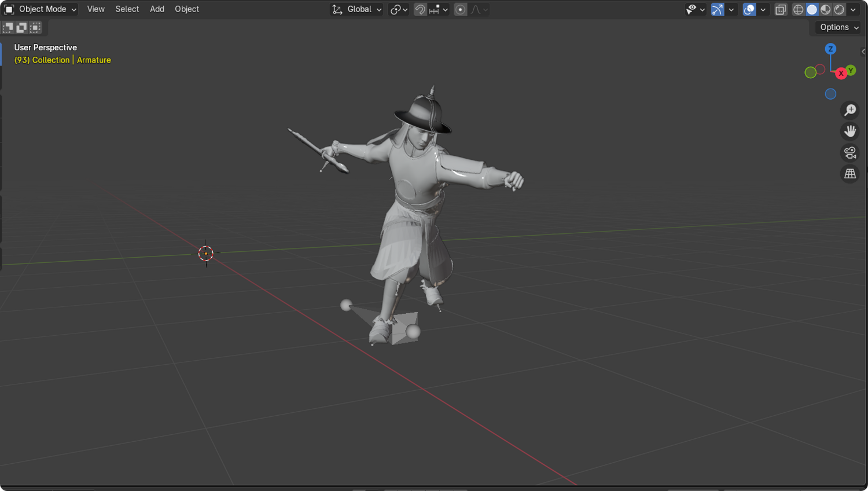868x491 pixels.
Task: Toggle proportional editing
Action: [460, 9]
